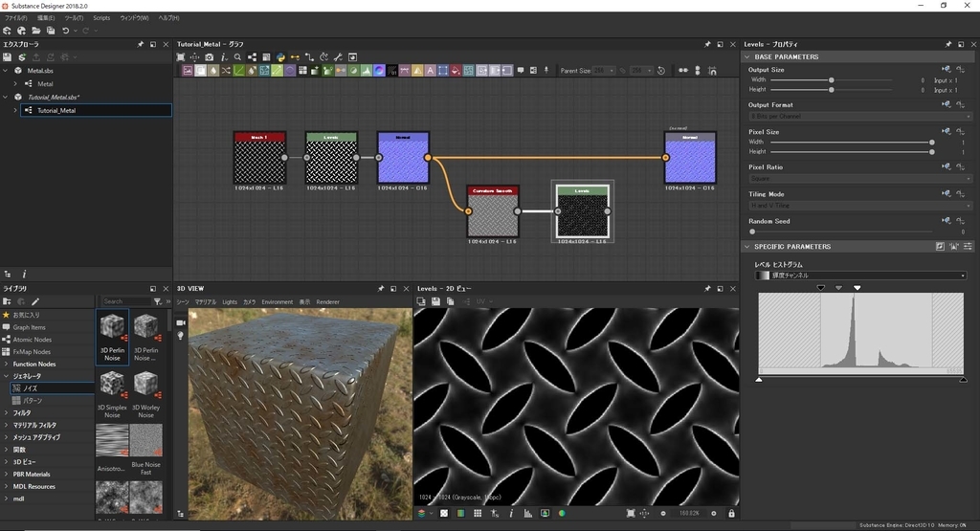Pin the Levels properties panel
Viewport: 980px width, 531px height.
point(948,44)
